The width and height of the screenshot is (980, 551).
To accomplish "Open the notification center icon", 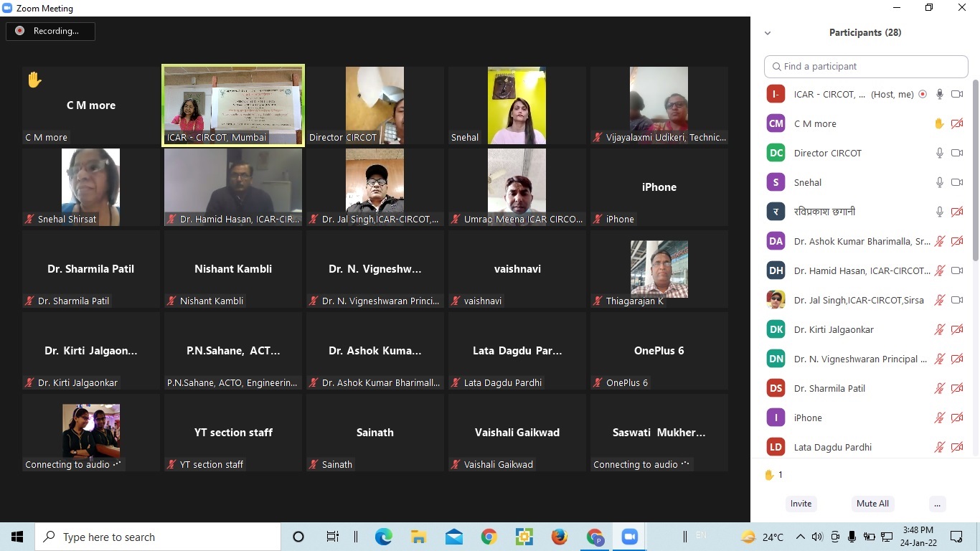I will click(956, 537).
